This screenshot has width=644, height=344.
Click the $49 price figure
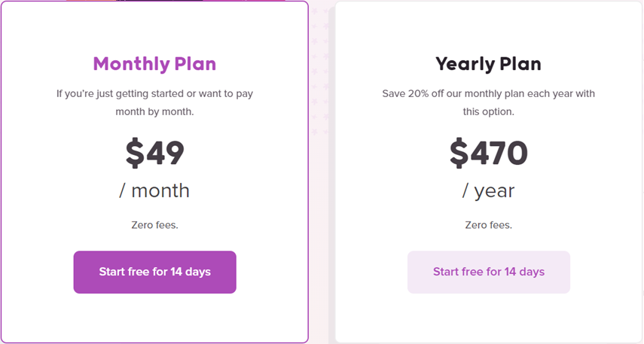pyautogui.click(x=155, y=153)
